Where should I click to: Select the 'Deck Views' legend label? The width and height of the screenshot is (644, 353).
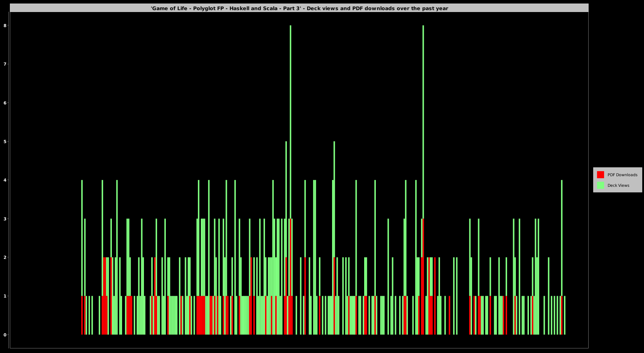[618, 185]
